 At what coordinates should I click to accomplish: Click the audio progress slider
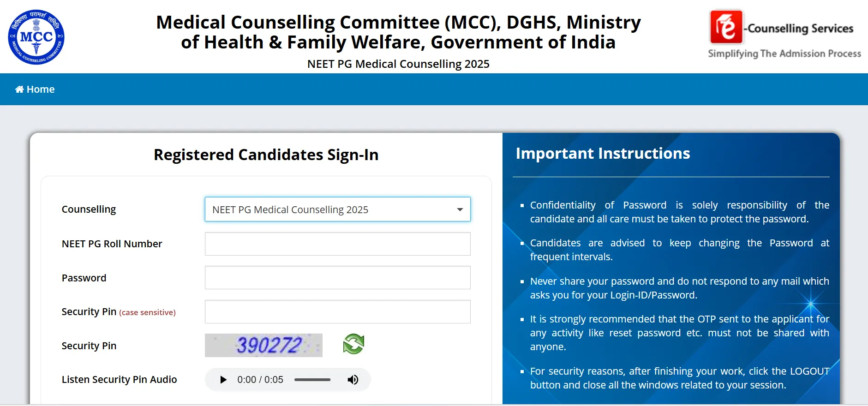pyautogui.click(x=312, y=380)
